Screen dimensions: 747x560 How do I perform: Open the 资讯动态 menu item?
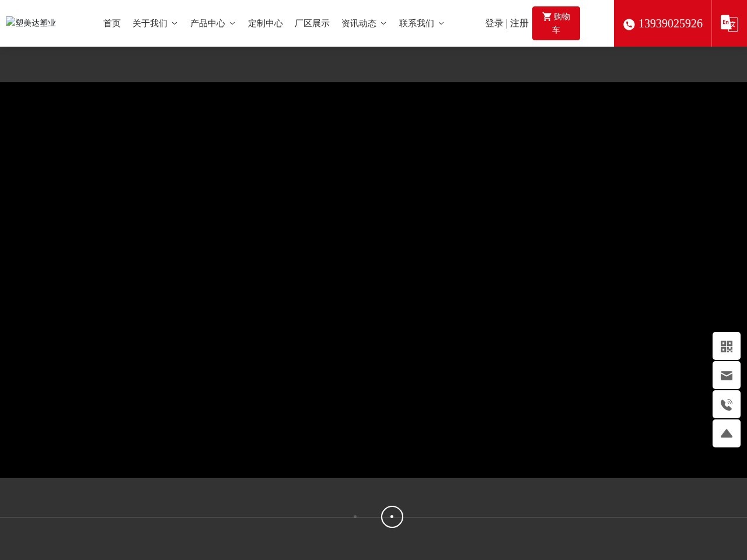click(x=359, y=23)
